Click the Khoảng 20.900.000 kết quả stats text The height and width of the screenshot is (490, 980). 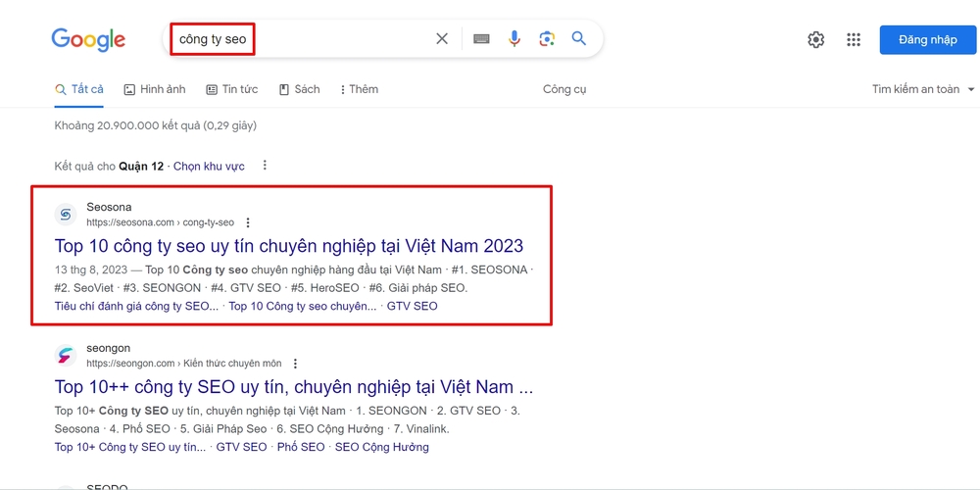click(x=155, y=125)
